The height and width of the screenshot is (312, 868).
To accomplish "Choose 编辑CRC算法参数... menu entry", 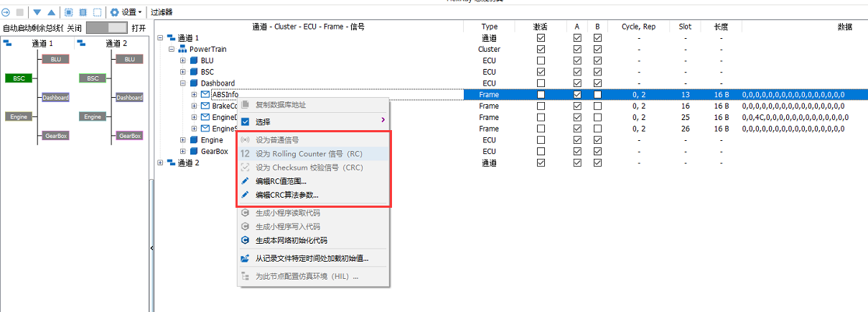I will pyautogui.click(x=314, y=195).
